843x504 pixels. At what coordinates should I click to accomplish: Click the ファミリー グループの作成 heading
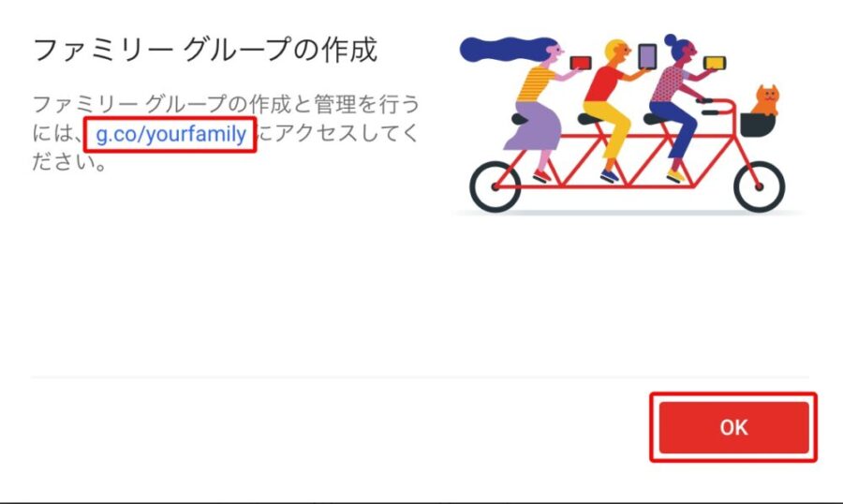coord(205,50)
